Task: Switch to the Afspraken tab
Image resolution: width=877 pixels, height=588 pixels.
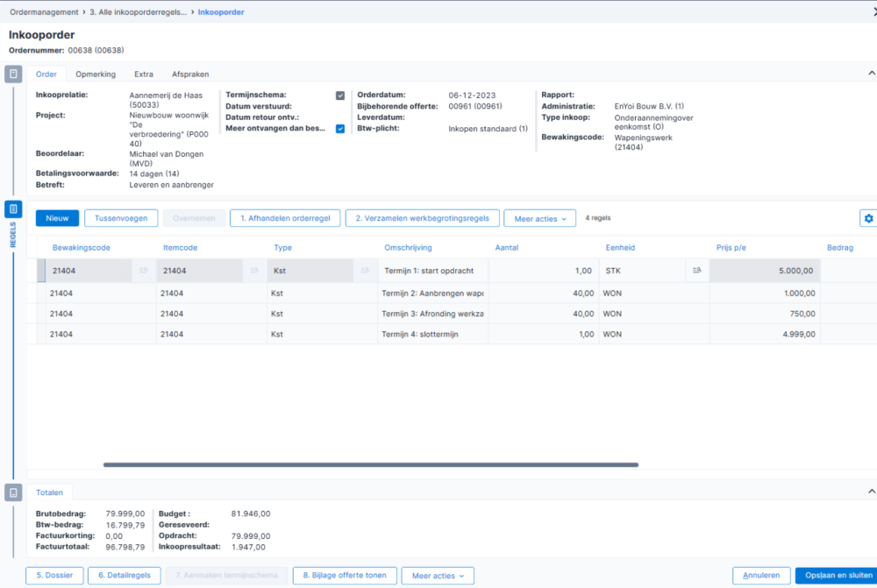Action: (190, 74)
